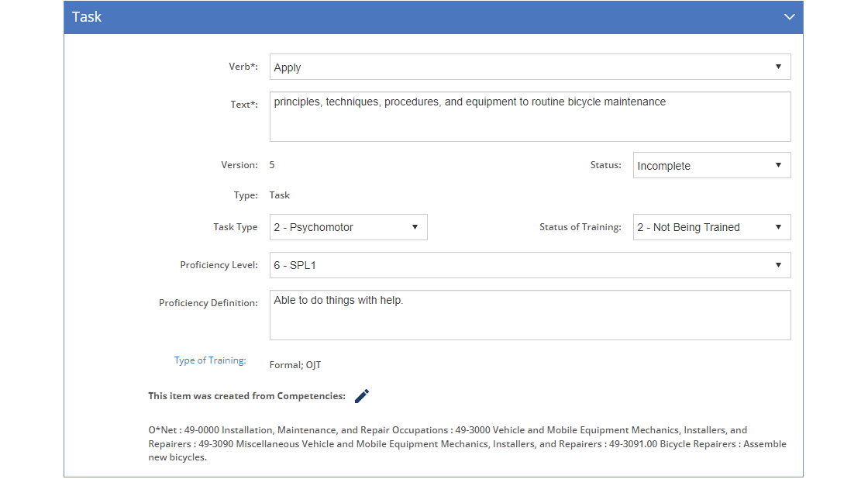Edit competencies with the pencil icon
This screenshot has width=868, height=479.
point(361,396)
